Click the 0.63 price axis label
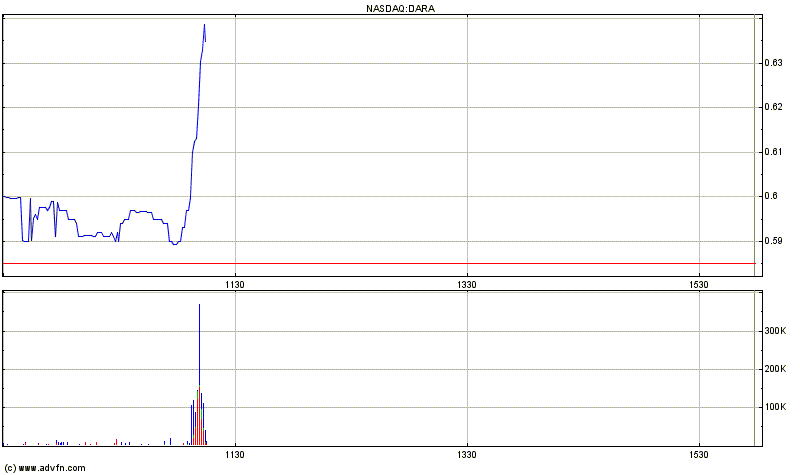 click(772, 63)
